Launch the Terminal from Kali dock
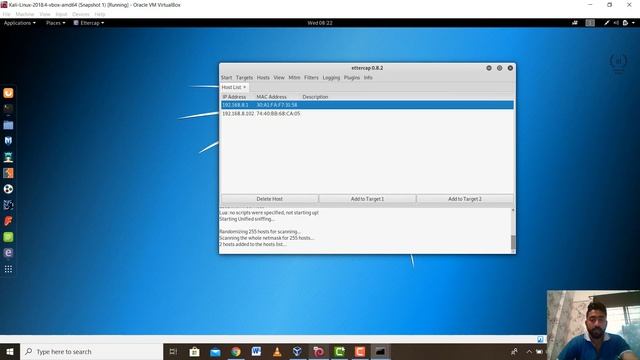This screenshot has width=640, height=360. [8, 109]
